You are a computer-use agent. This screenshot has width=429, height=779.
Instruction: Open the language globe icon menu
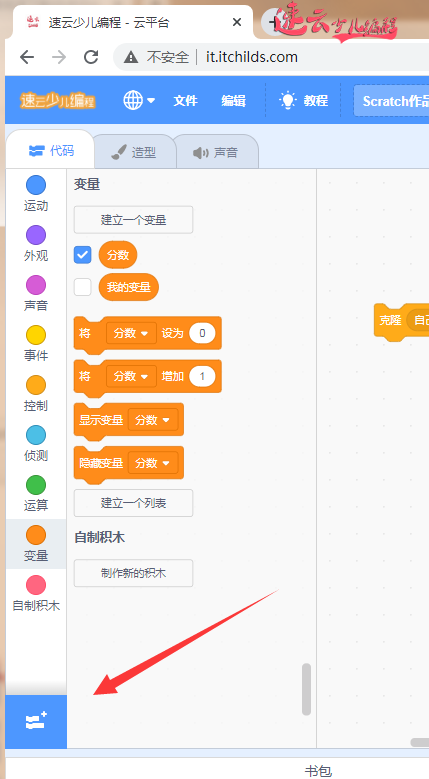click(x=133, y=100)
